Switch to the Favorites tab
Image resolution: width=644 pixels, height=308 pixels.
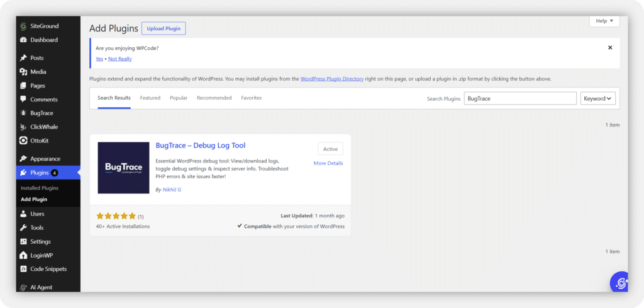[252, 98]
